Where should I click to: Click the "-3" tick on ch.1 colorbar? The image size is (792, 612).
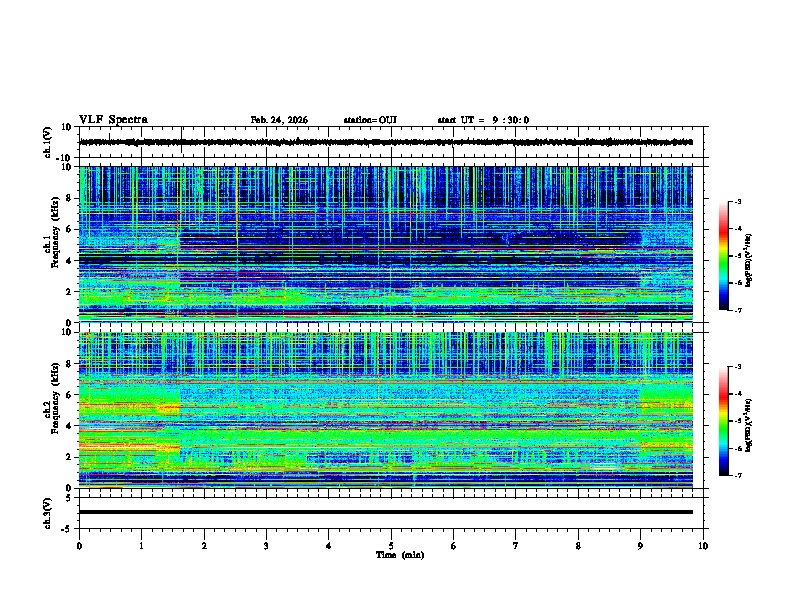[738, 201]
